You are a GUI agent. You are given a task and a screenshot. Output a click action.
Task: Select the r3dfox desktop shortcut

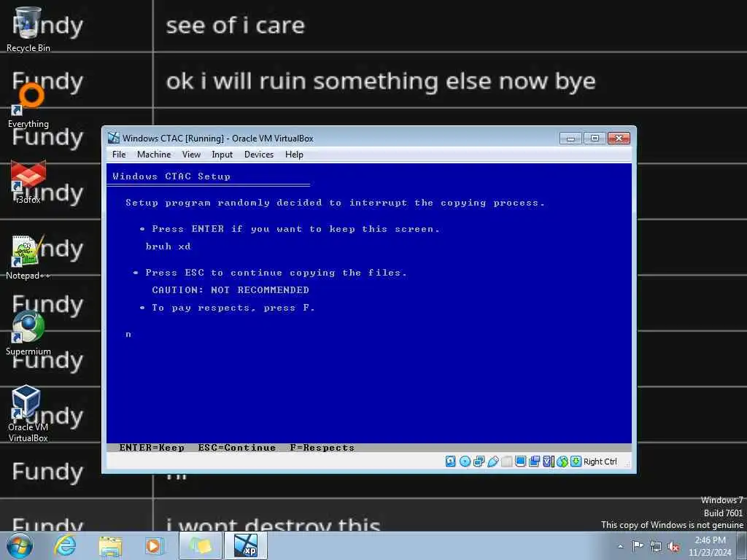click(28, 182)
